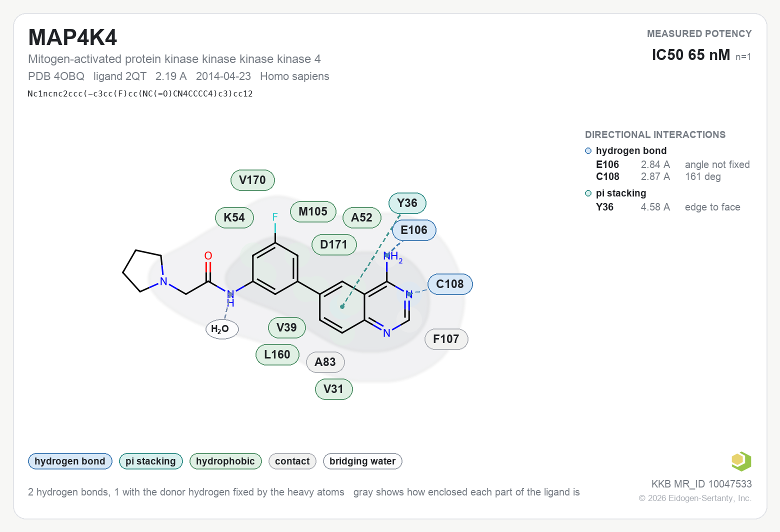Click the '2014-04-23' date
This screenshot has height=532, width=780.
pyautogui.click(x=223, y=76)
